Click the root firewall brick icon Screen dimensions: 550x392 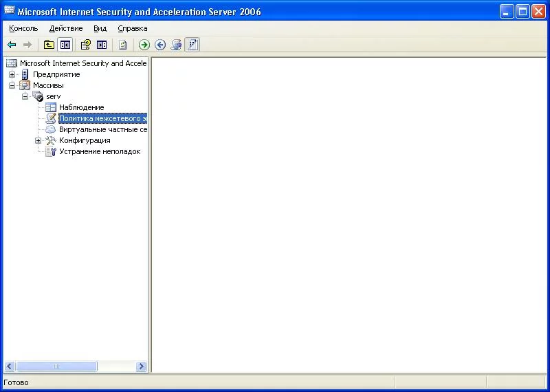tap(12, 63)
